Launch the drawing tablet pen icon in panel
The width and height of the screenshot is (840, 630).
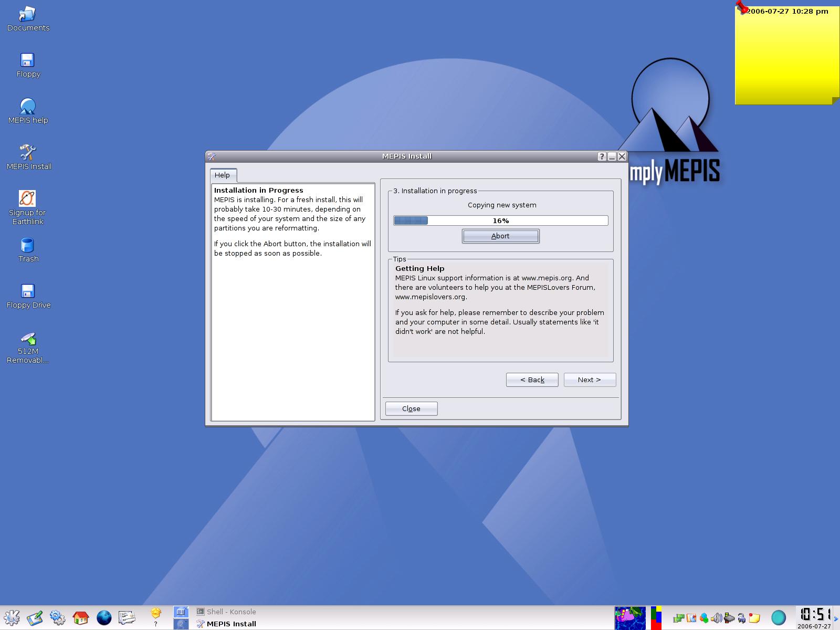tap(35, 617)
